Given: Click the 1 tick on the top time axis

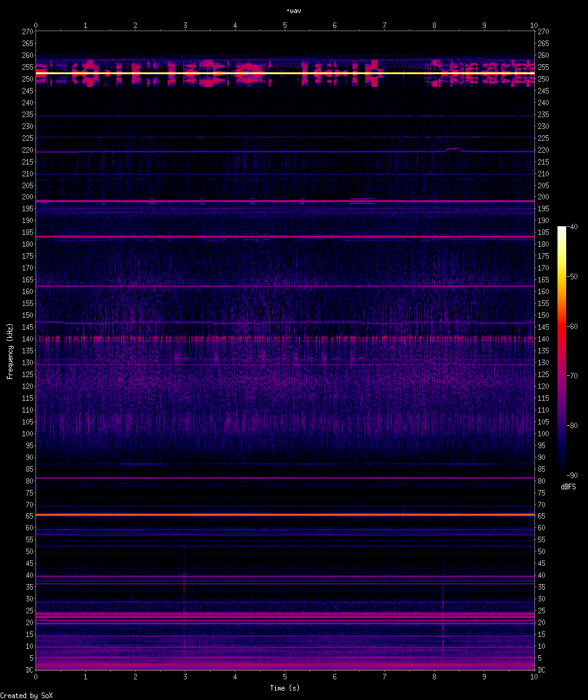Looking at the screenshot, I should tap(86, 26).
